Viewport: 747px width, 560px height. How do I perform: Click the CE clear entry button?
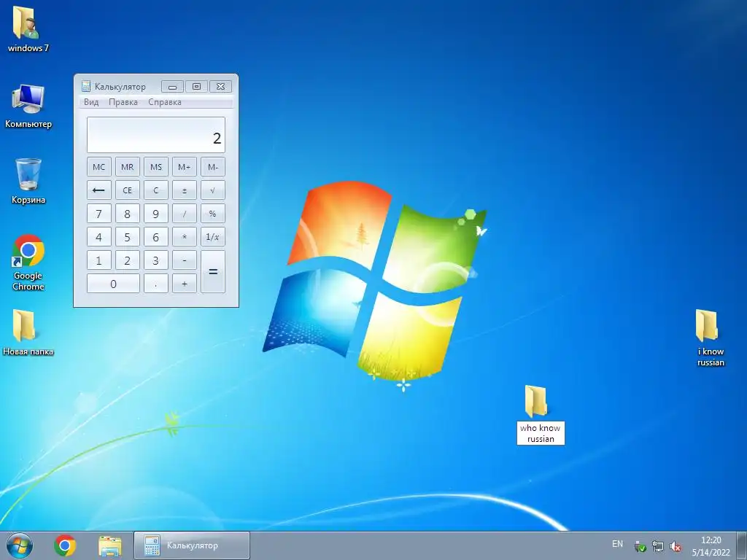(x=127, y=190)
